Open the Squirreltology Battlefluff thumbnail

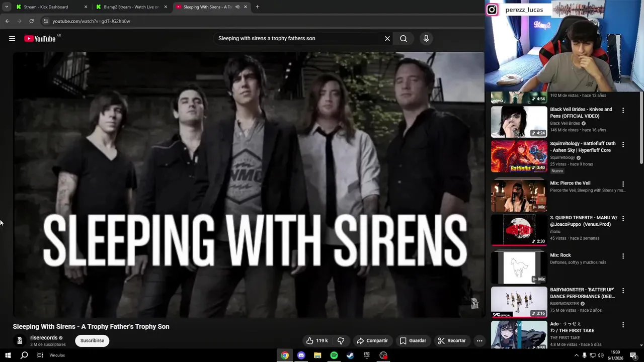pos(519,156)
